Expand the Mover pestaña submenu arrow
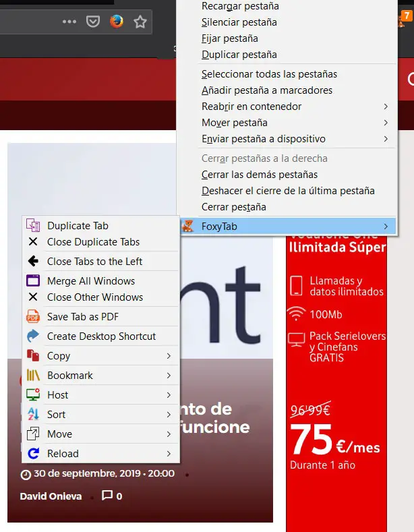Screen dimensions: 414x532 386,123
